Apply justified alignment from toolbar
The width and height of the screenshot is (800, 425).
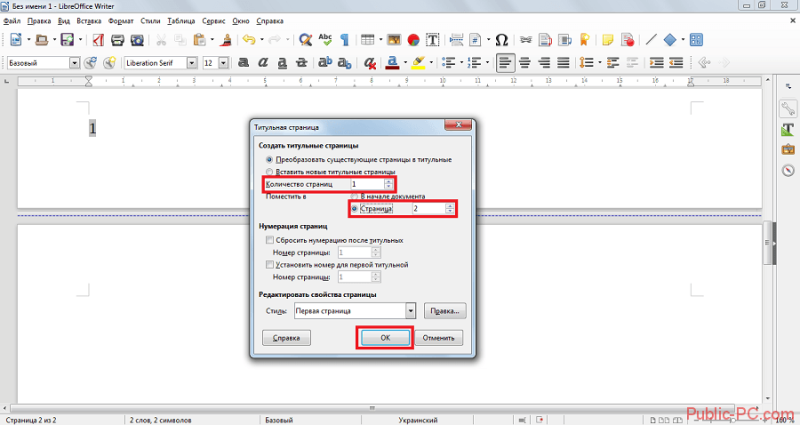pyautogui.click(x=563, y=63)
